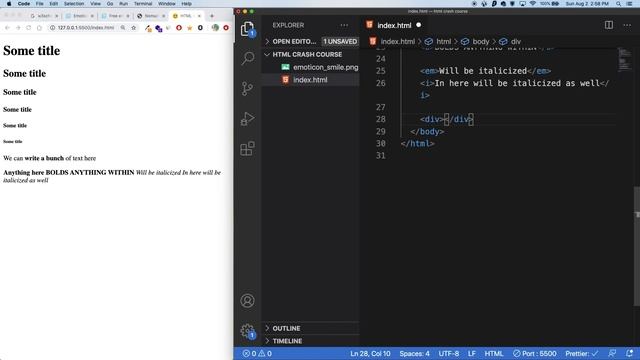Open the Wi-Fi menu in menu bar
This screenshot has width=640, height=360.
click(x=533, y=4)
